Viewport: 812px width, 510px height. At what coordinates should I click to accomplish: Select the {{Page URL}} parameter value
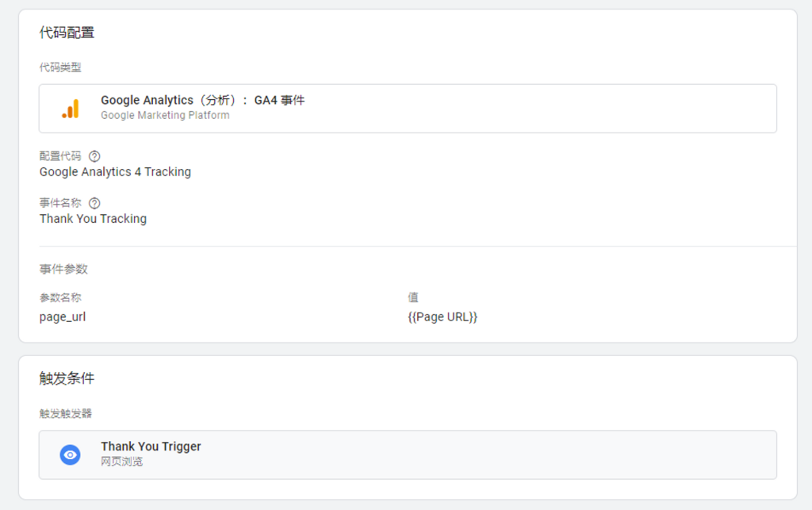coord(442,317)
